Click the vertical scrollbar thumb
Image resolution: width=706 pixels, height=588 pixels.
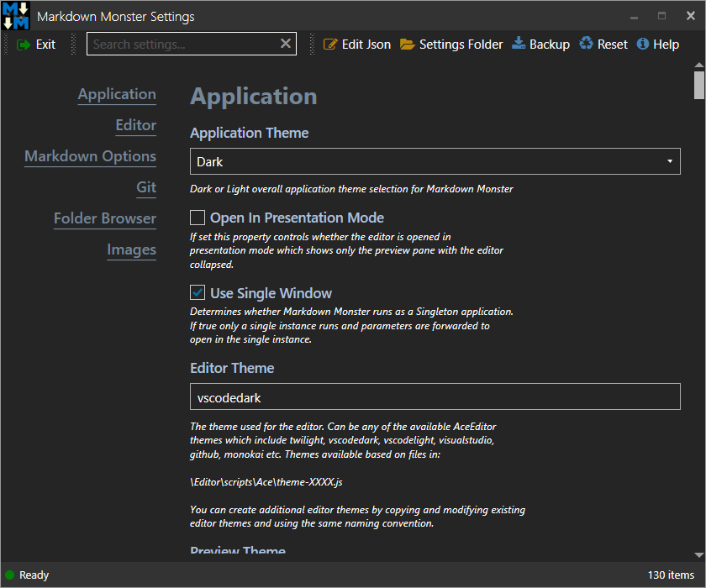698,85
